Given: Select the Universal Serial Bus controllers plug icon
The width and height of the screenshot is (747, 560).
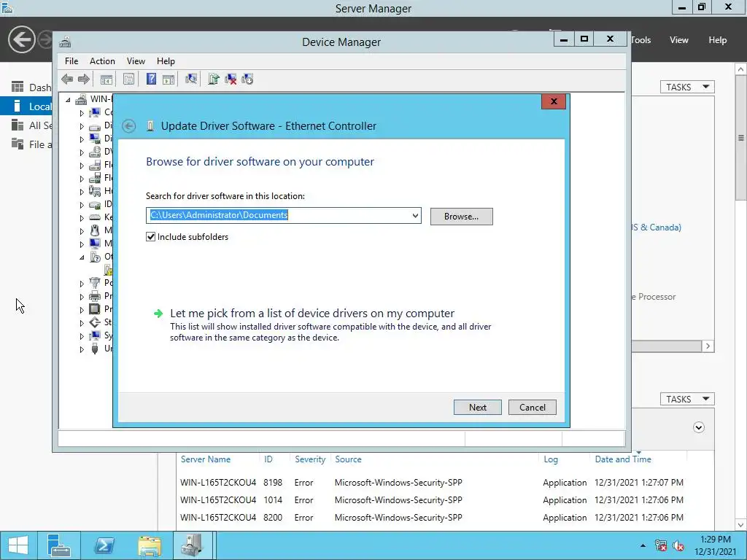Looking at the screenshot, I should 95,349.
